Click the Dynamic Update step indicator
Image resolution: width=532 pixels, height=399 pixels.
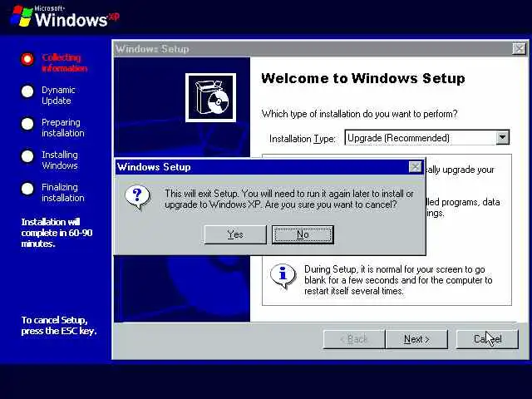(x=27, y=91)
